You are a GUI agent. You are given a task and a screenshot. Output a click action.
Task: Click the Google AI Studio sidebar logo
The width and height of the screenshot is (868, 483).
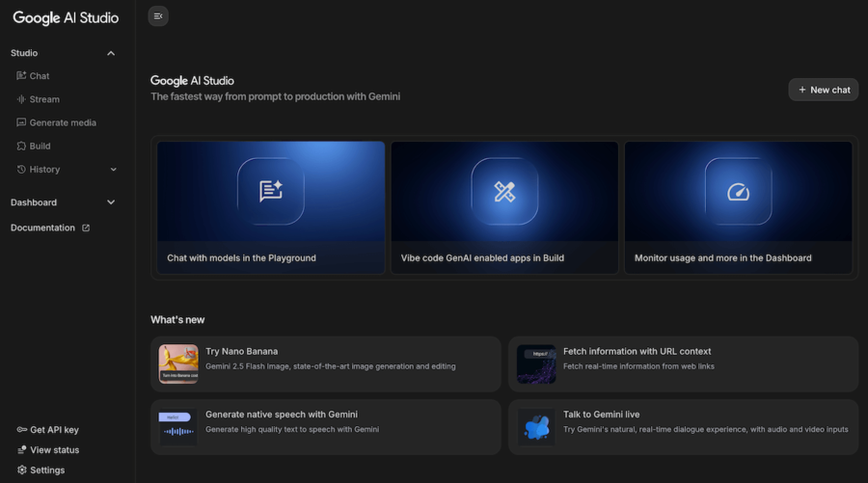(x=66, y=17)
